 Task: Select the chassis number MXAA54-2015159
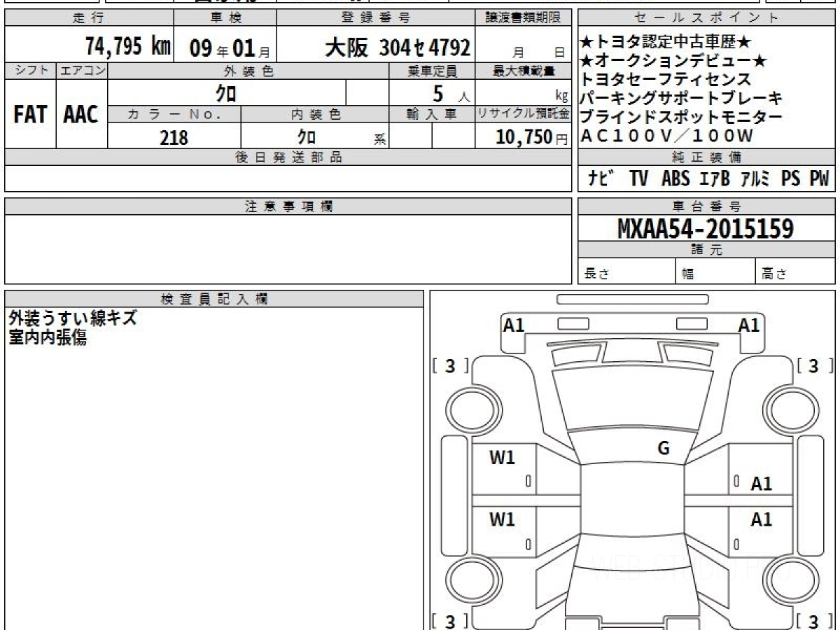[x=706, y=229]
